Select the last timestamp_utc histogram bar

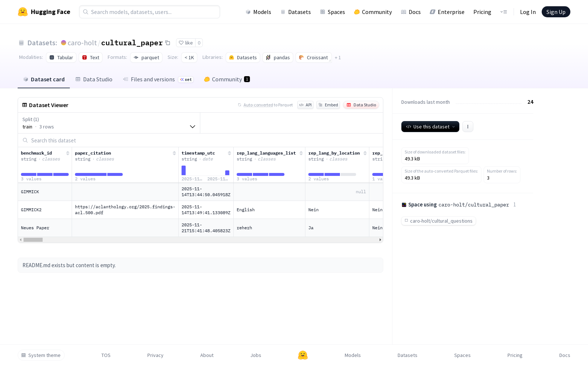point(227,173)
